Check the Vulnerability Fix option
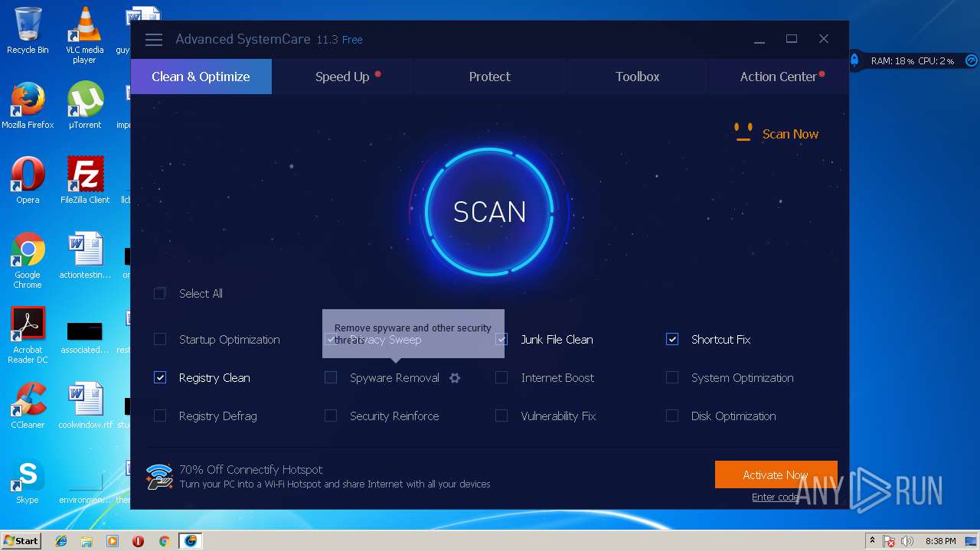 coord(501,416)
